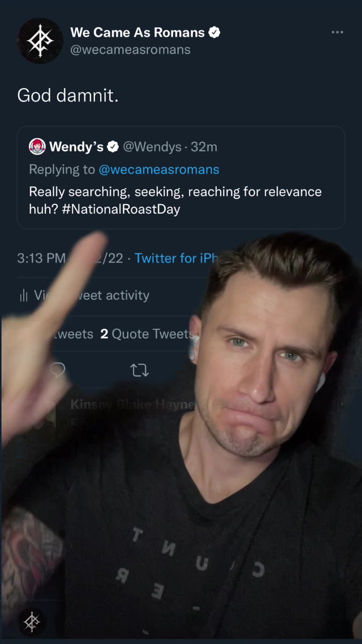362x644 pixels.
Task: Click verified badge beside We Came As Romans
Action: [x=215, y=33]
